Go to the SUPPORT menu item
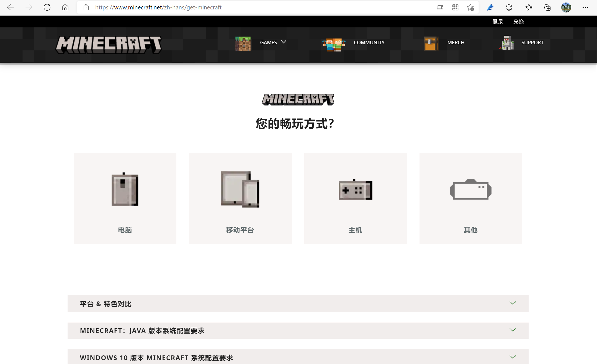 pyautogui.click(x=532, y=43)
